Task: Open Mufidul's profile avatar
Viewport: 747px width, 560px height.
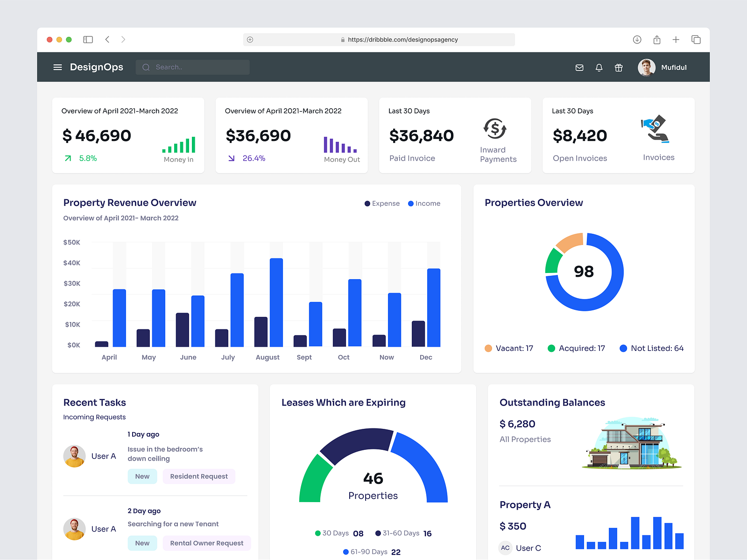Action: coord(647,67)
